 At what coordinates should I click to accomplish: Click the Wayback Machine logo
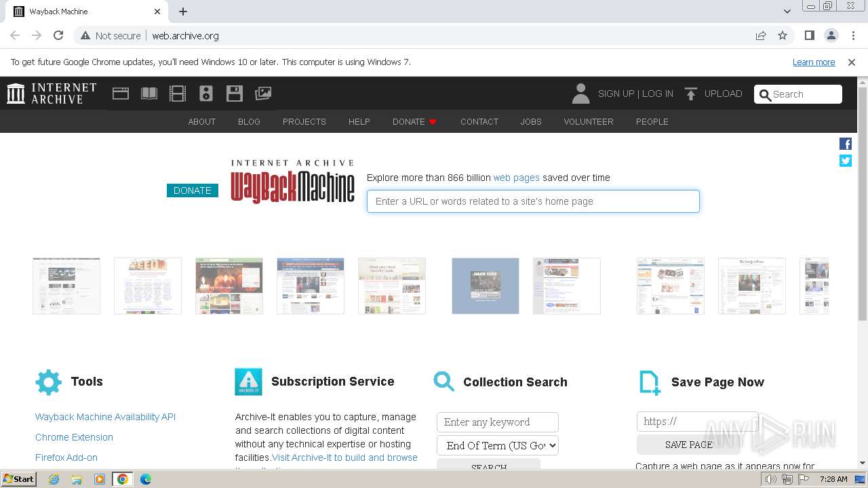[x=292, y=181]
